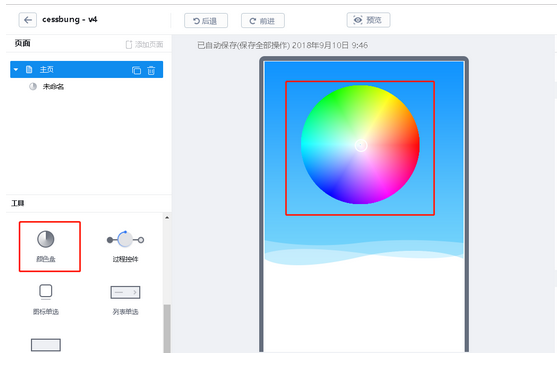This screenshot has height=367, width=558.
Task: Click 前进 redo button
Action: coord(263,21)
